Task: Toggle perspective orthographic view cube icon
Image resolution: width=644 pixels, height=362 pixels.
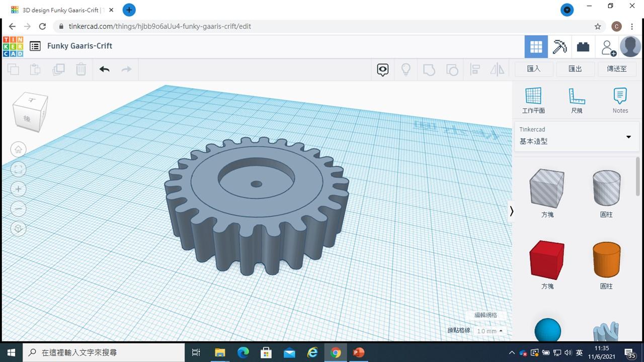Action: pos(19,229)
